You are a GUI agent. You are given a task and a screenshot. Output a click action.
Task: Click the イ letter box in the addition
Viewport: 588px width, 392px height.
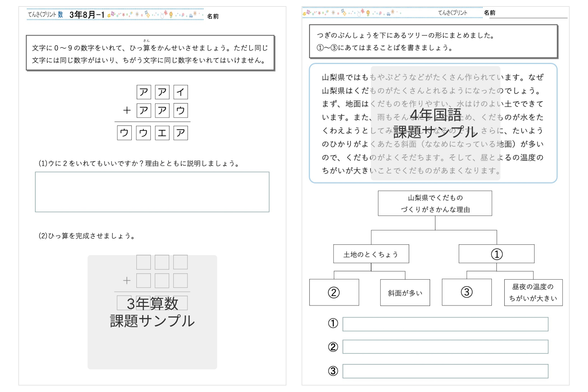tap(180, 92)
